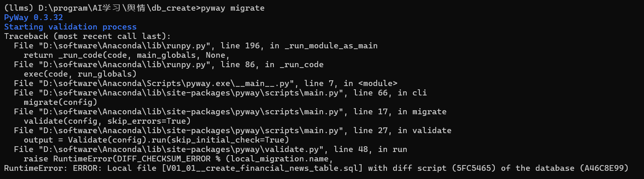644x179 pixels.
Task: Click the (llms) environment prompt prefix
Action: pos(18,8)
